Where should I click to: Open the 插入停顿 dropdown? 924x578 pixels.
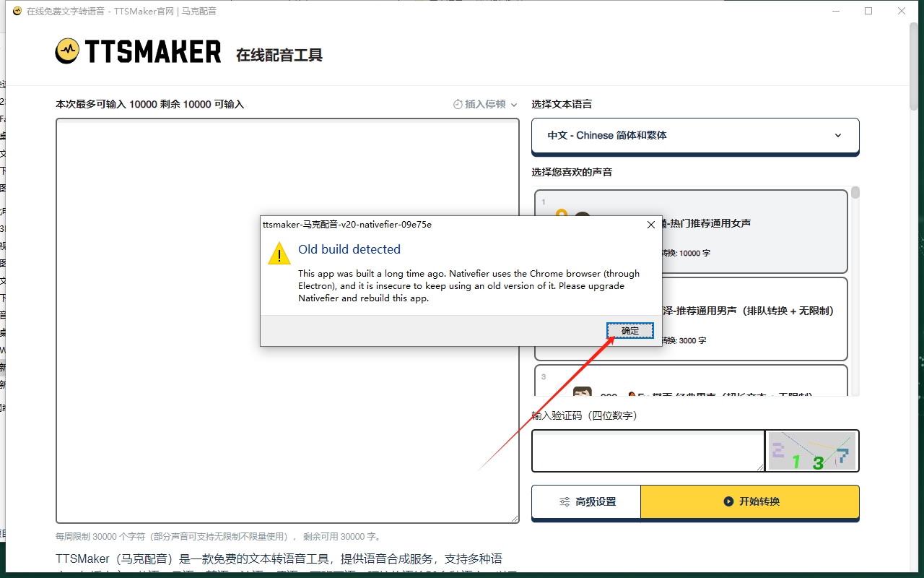[x=485, y=104]
